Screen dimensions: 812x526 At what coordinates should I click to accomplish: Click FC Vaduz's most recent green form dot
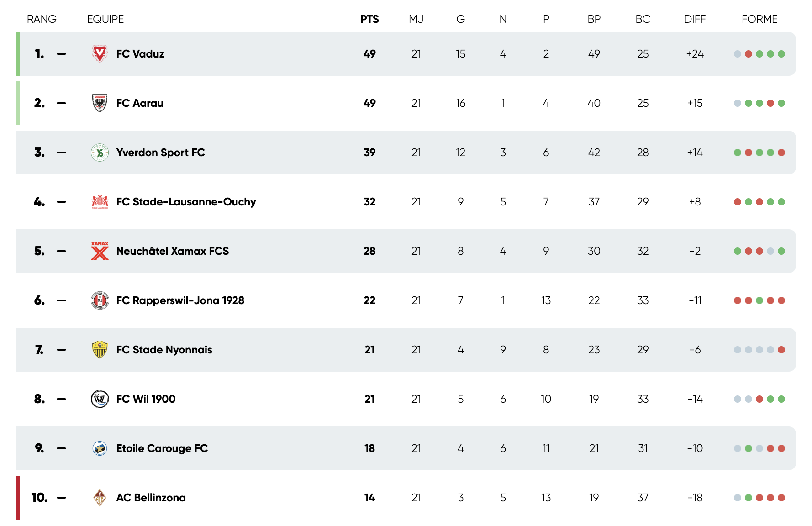point(781,54)
